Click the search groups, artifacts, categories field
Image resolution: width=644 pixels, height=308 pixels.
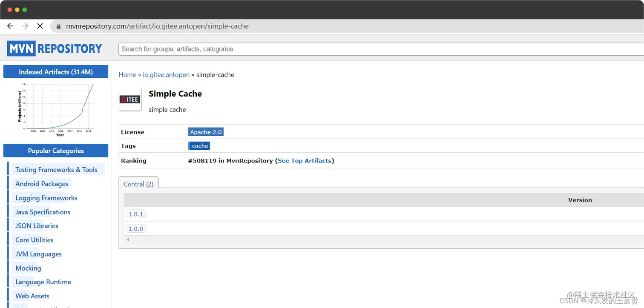381,49
